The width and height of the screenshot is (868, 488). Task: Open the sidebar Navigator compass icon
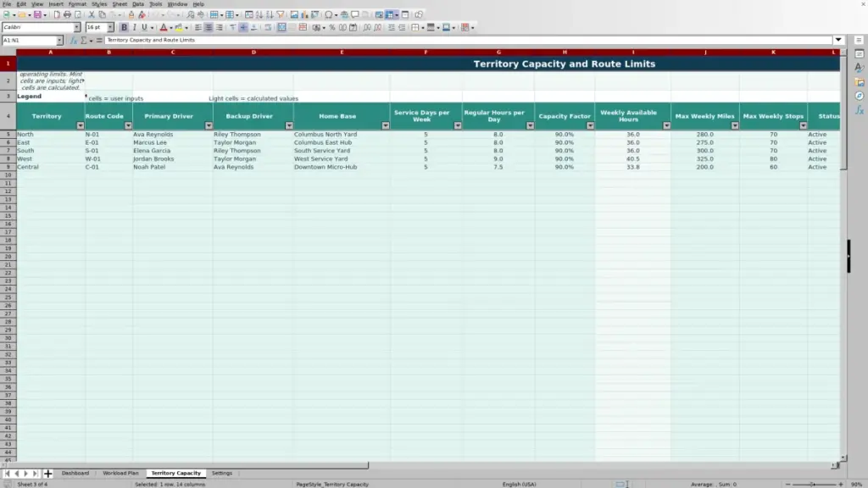click(x=860, y=96)
